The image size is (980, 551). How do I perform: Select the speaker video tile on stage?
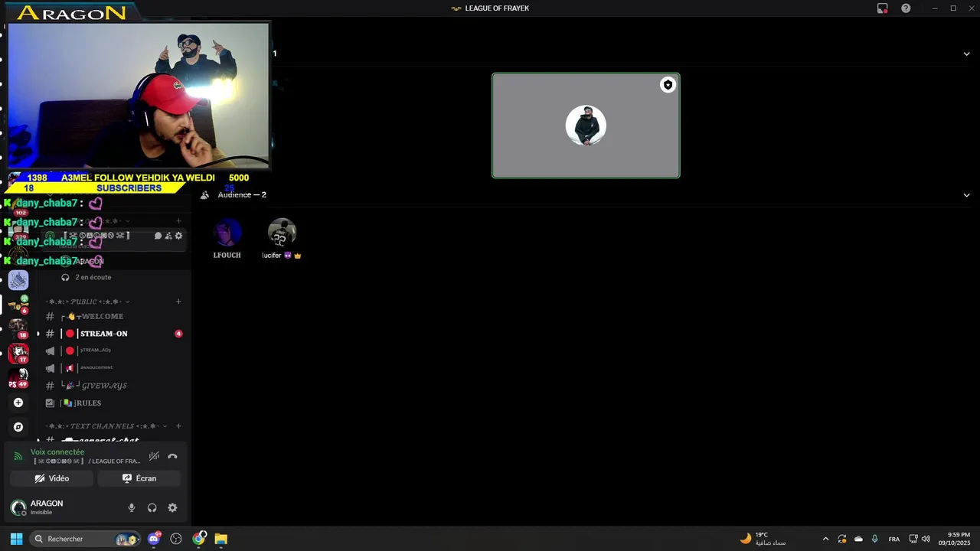586,126
